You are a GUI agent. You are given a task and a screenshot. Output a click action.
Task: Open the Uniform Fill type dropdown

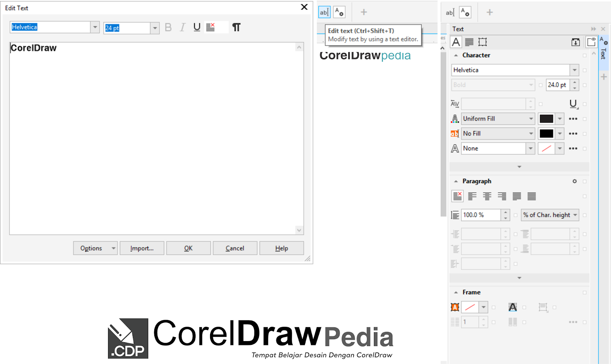498,119
